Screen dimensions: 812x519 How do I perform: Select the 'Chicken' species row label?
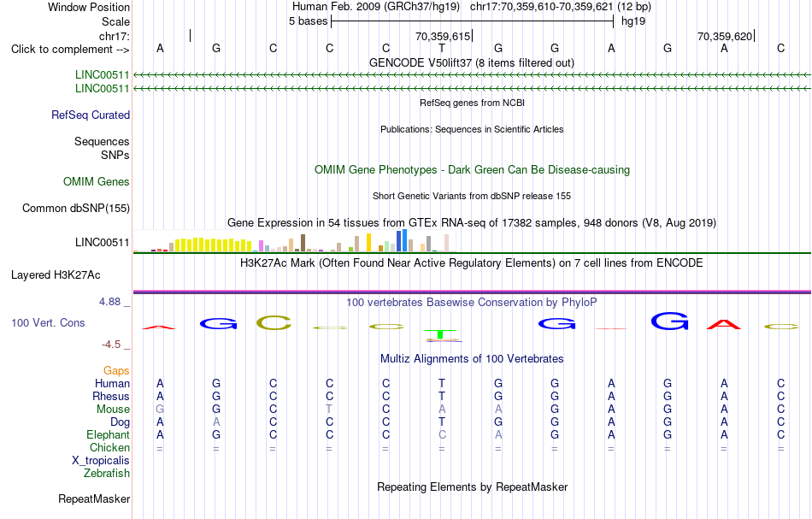pos(109,447)
